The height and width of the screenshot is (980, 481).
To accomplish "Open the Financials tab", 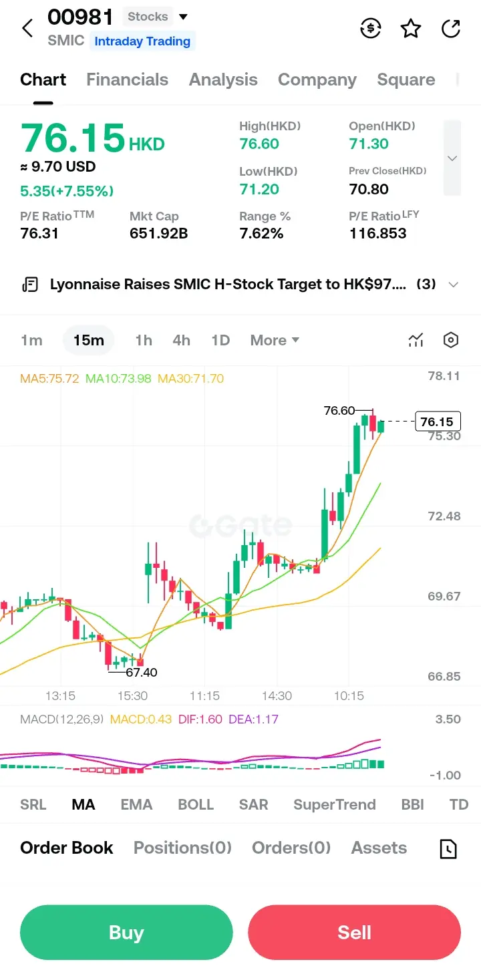I will (x=127, y=80).
